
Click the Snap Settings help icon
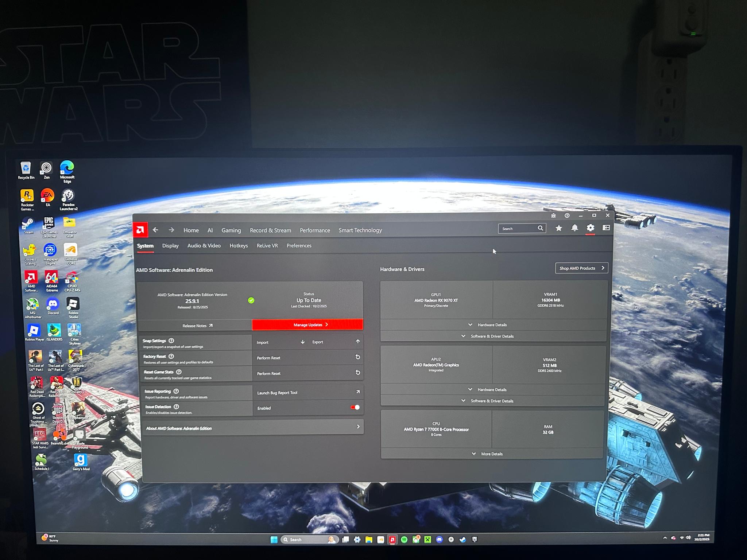coord(171,341)
